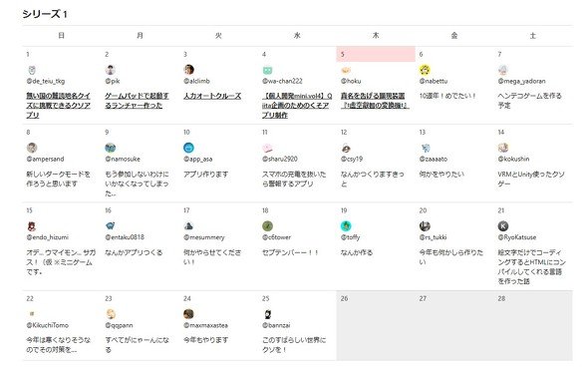This screenshot has width=588, height=376.
Task: Select the empty day 28 calendar cell
Action: click(x=533, y=325)
